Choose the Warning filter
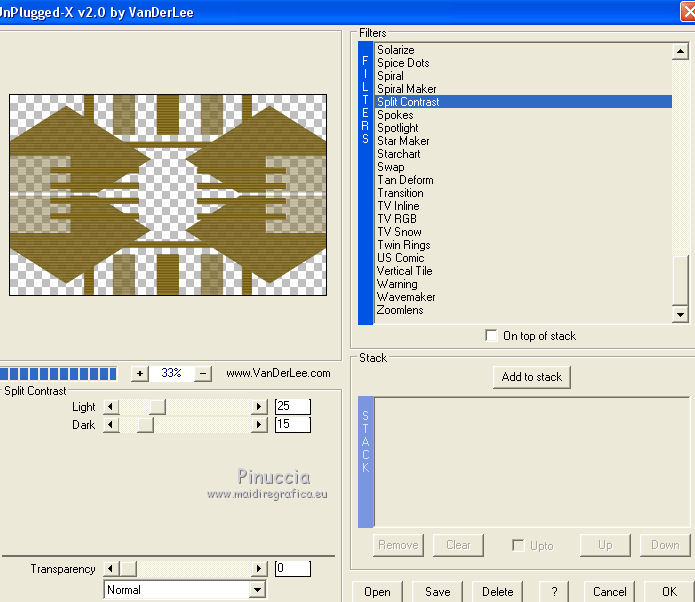 [397, 284]
